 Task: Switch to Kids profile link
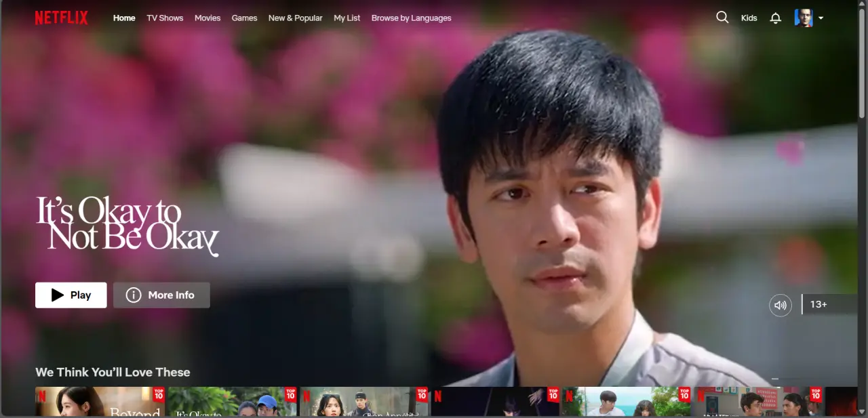[x=749, y=18]
